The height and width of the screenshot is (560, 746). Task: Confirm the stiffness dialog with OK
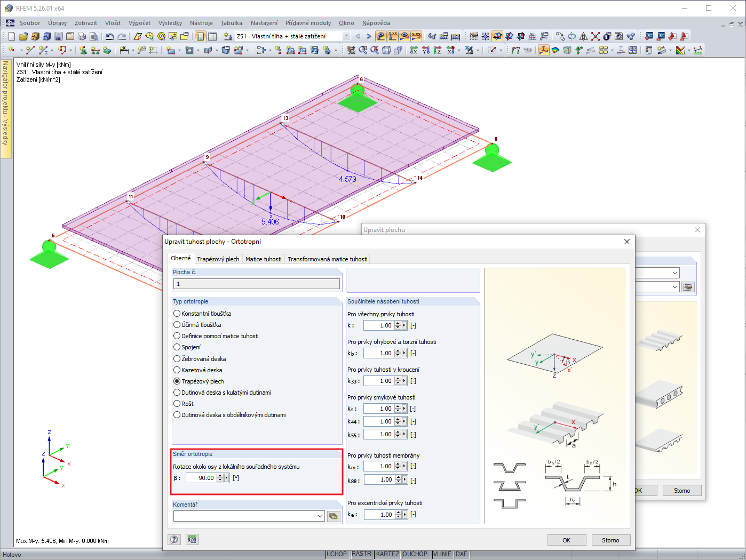click(x=567, y=540)
